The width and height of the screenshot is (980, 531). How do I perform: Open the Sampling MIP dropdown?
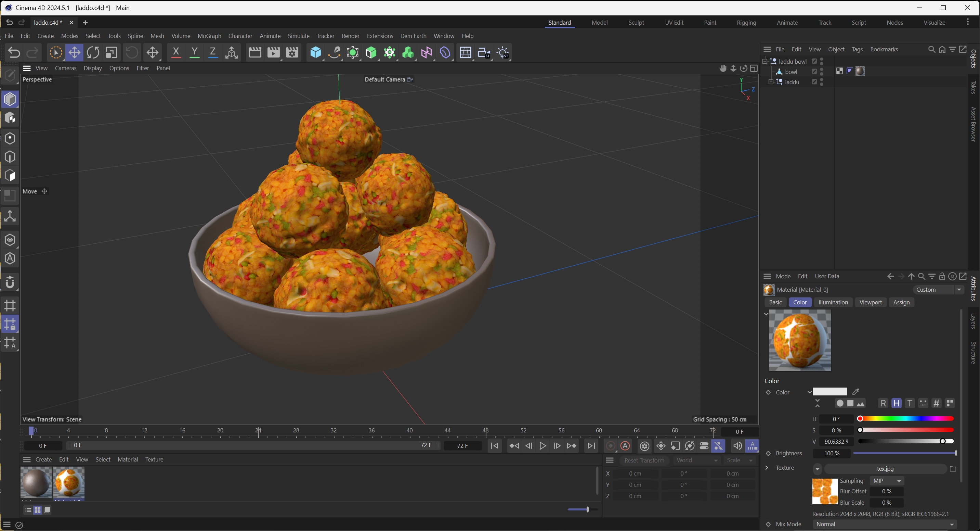tap(887, 481)
